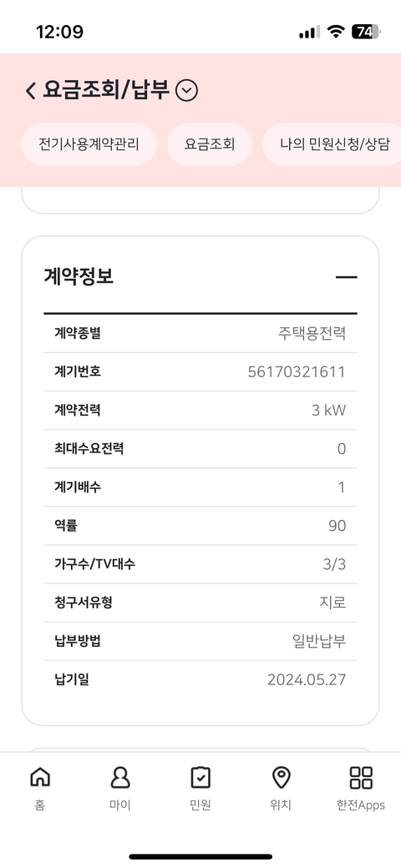
Task: Tap the 계약종별 주택용전력 row
Action: coord(200,333)
